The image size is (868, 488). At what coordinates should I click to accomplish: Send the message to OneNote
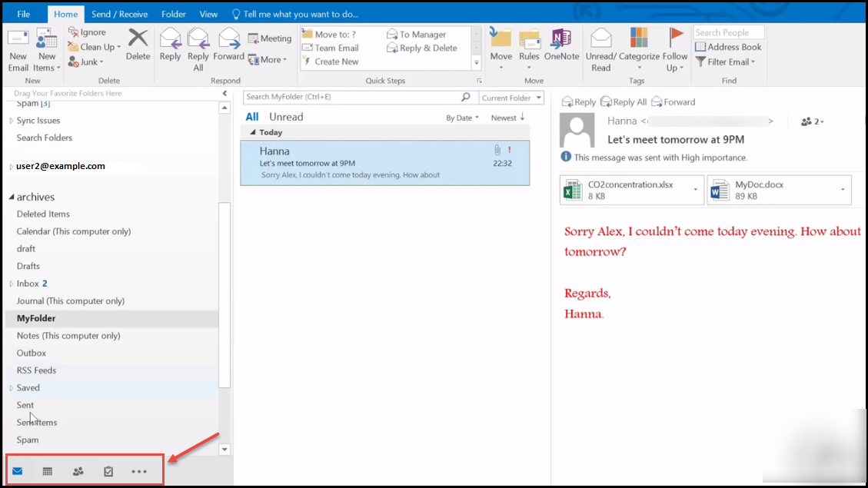[561, 45]
